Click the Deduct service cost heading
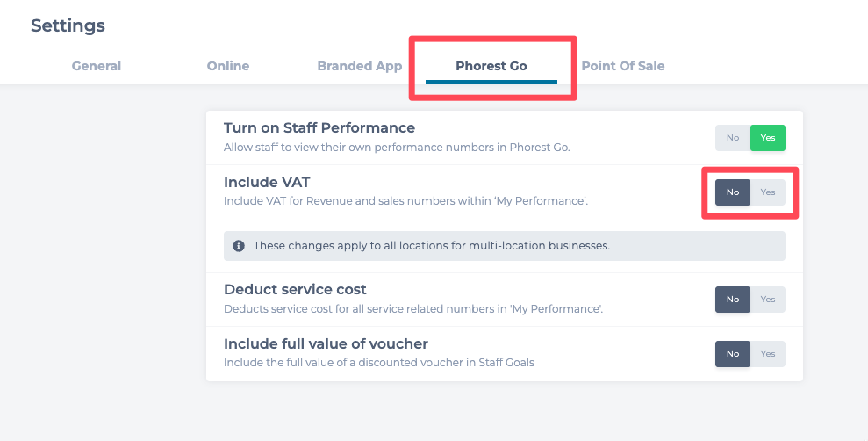 [x=295, y=290]
